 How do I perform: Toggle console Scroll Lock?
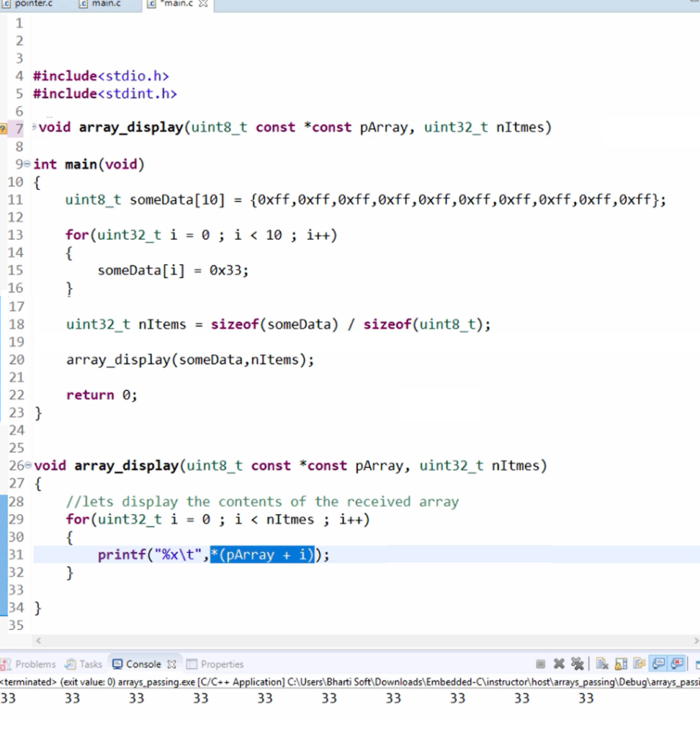[x=621, y=664]
